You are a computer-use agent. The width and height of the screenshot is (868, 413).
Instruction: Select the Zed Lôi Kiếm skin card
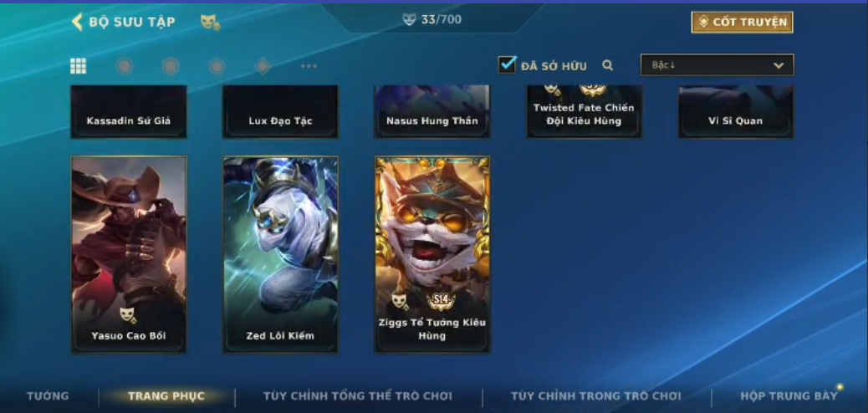coord(281,255)
